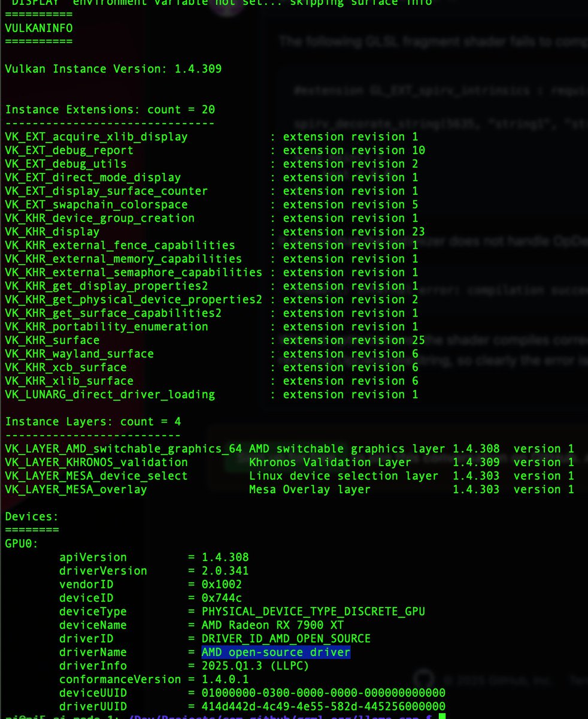Click the highlighted 'AMD open-source driver' text

pyautogui.click(x=276, y=652)
